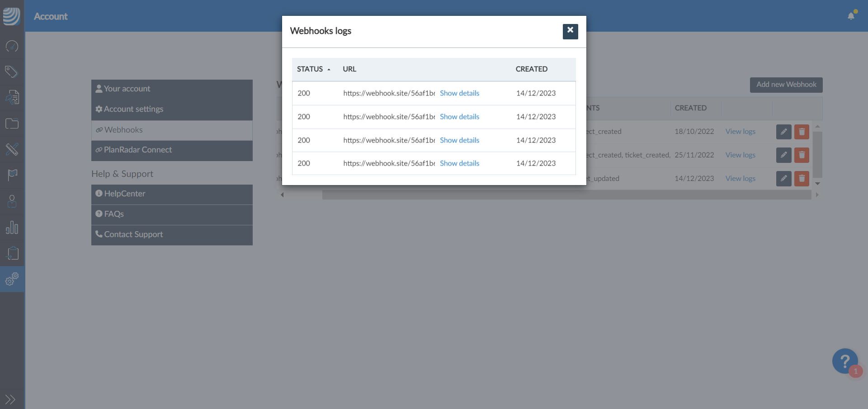
Task: Edit the webhook created 14/12/2023
Action: pos(783,179)
